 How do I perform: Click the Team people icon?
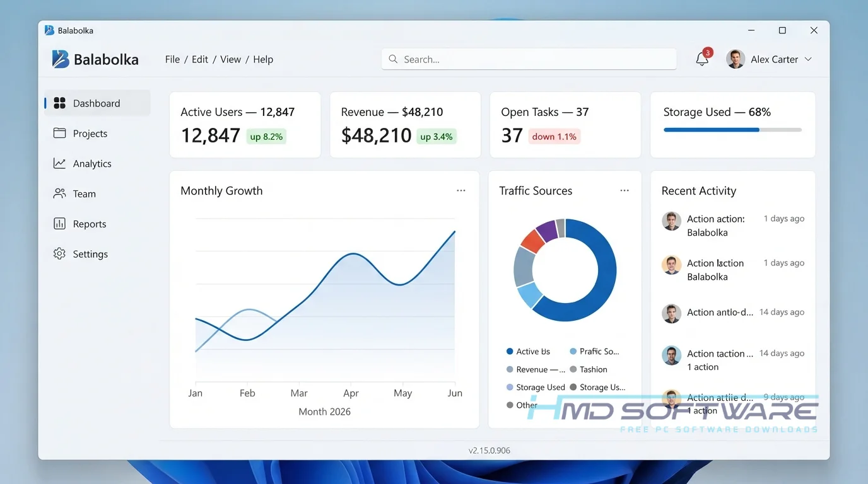coord(60,193)
